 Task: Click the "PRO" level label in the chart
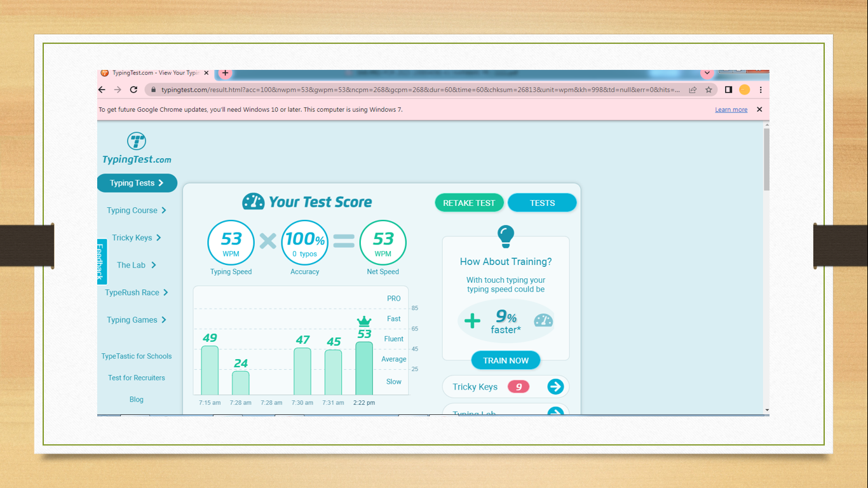[394, 299]
